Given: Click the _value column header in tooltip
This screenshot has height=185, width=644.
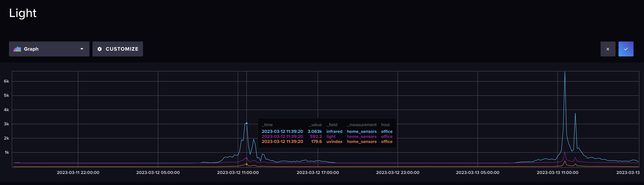Looking at the screenshot, I should coord(315,125).
